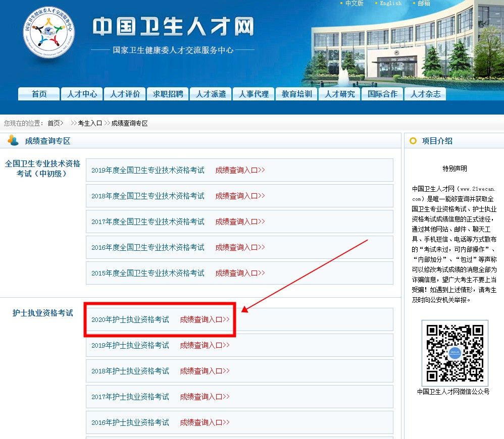504x439 pixels.
Task: Open 2020年护士执业资格考试 成绩查询入口
Action: point(205,319)
